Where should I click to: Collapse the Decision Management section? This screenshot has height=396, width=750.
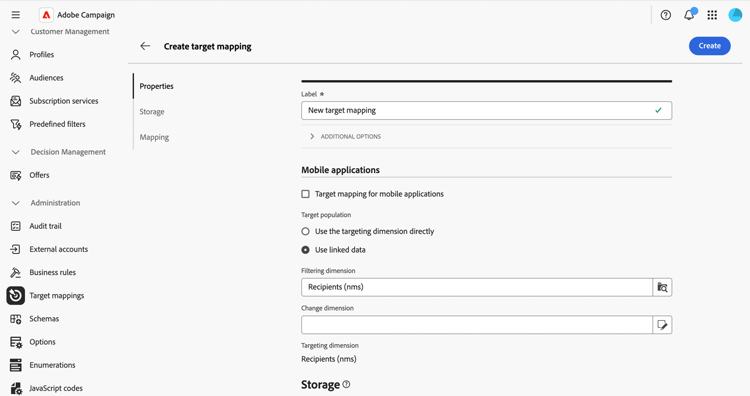pyautogui.click(x=16, y=152)
